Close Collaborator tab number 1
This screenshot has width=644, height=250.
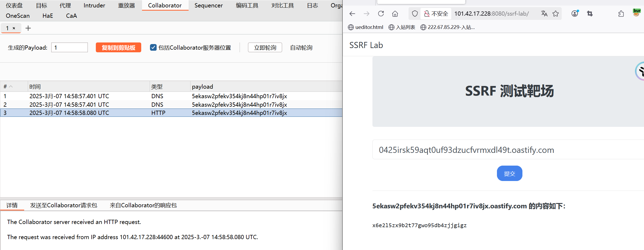(14, 28)
